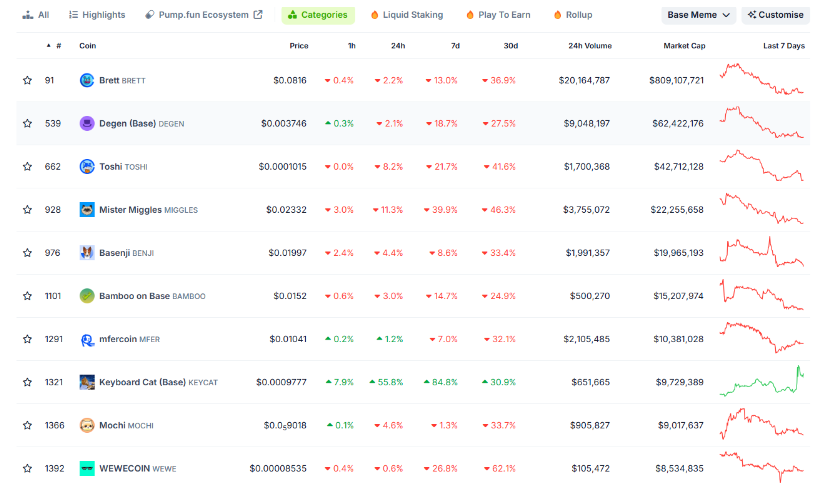Click the Bamboo on Base logo
Viewport: 821px width, 486px height.
87,296
